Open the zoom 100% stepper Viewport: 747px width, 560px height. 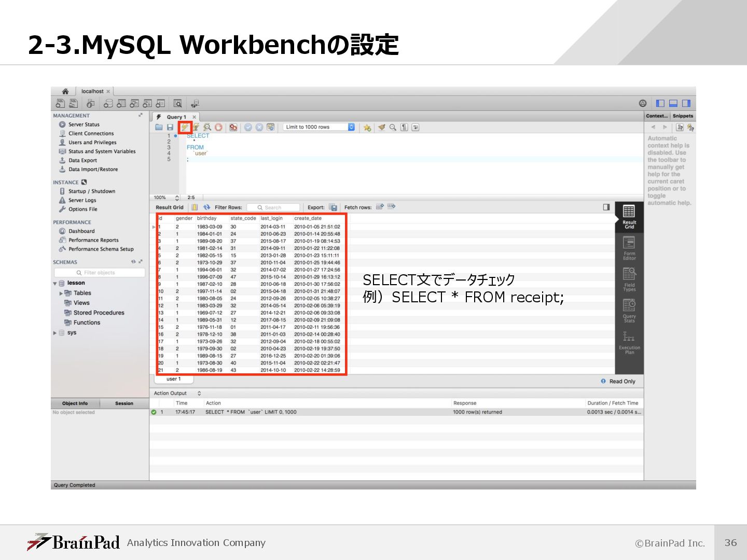pos(177,198)
